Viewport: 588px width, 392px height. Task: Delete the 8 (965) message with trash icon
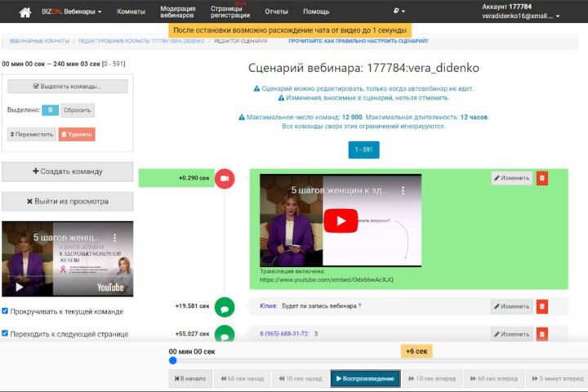542,334
